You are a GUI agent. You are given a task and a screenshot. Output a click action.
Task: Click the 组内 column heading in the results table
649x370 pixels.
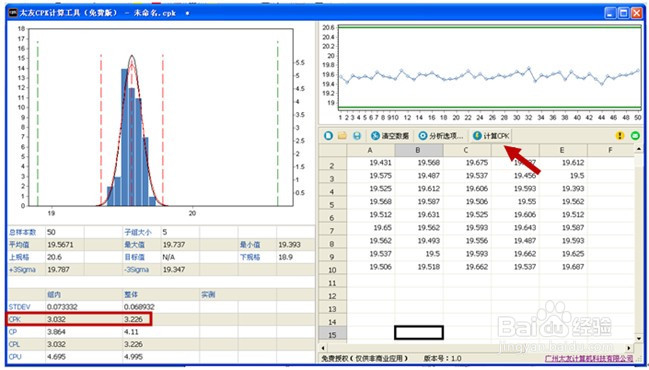[54, 295]
